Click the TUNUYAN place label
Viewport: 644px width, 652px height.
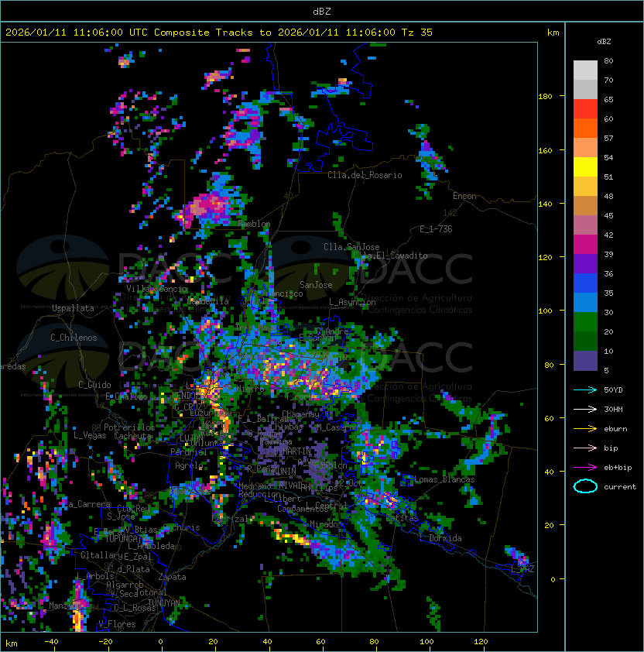[x=164, y=602]
